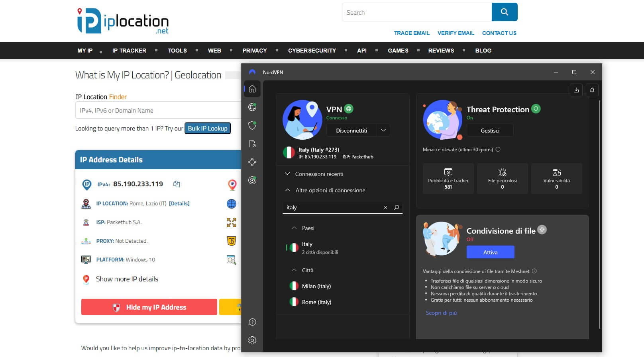Viewport: 644px width, 357px height.
Task: Open the GAMES menu item
Action: click(398, 51)
